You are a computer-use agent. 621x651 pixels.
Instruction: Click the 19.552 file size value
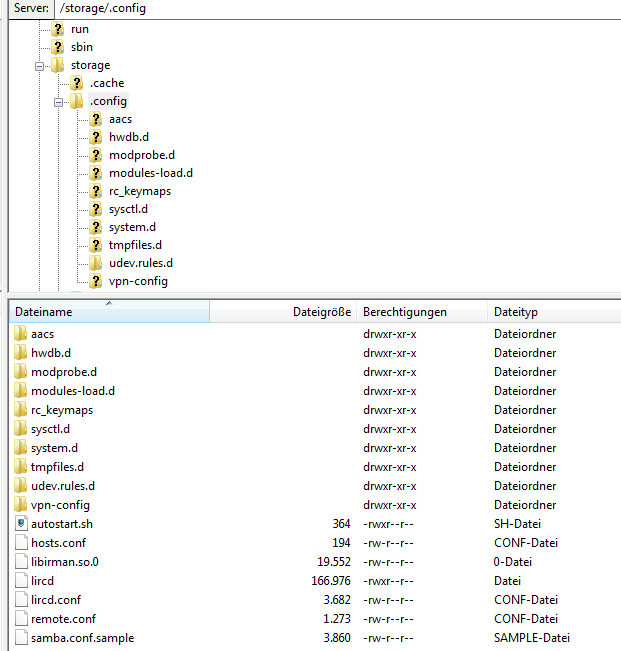[334, 562]
